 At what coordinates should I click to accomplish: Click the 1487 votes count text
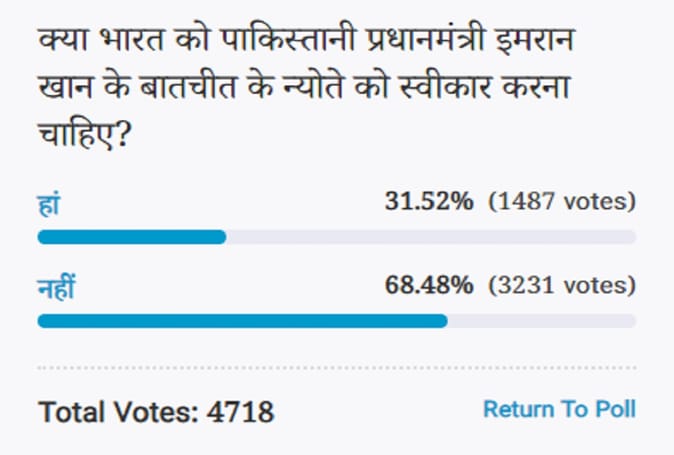coord(562,201)
